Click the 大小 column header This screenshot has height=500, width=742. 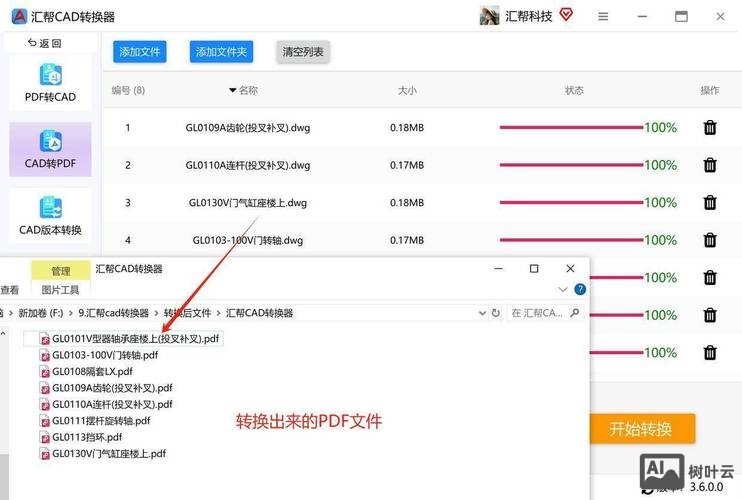(x=407, y=90)
